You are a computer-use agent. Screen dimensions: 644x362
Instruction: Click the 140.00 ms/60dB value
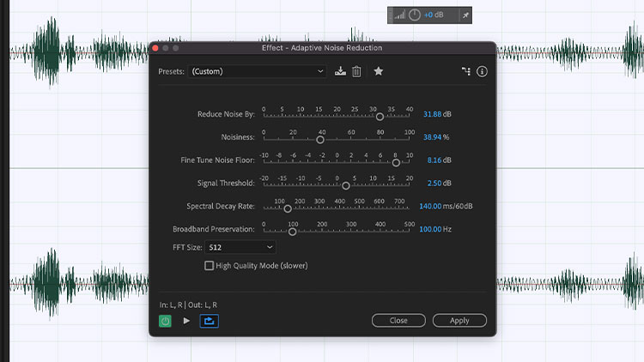click(x=430, y=206)
